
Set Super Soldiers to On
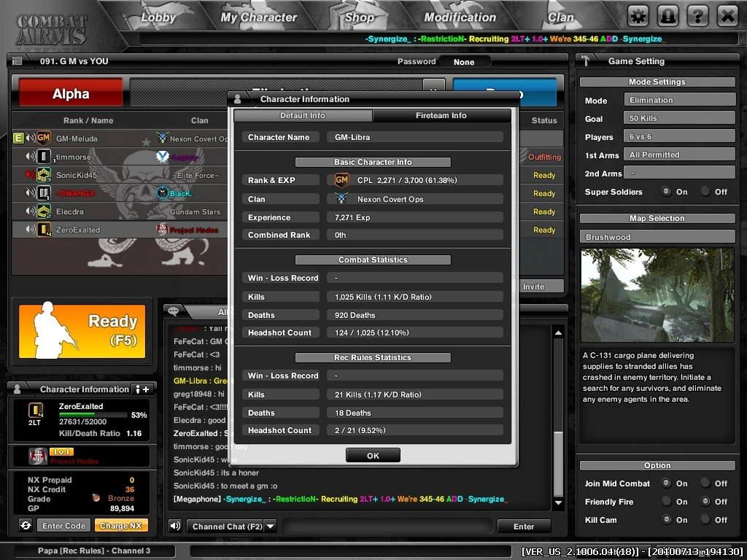666,192
